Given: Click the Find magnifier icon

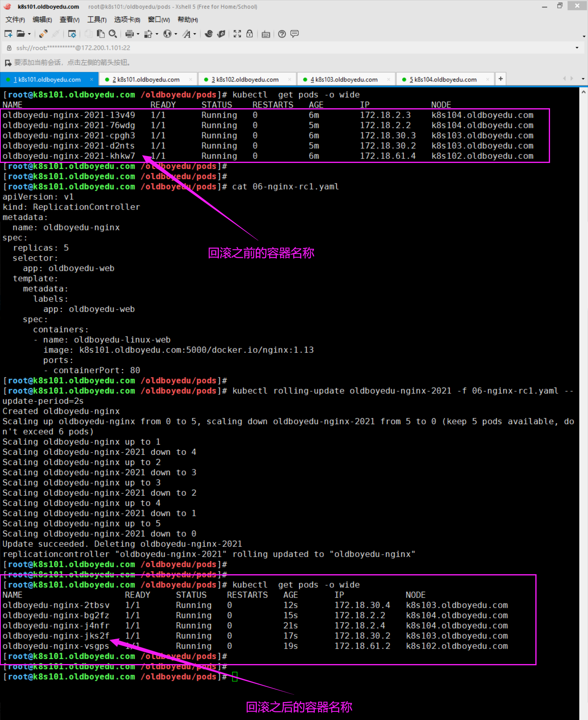Looking at the screenshot, I should point(113,34).
